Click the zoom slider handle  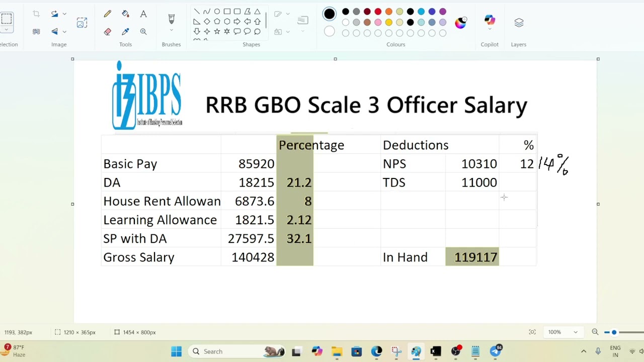click(x=614, y=332)
